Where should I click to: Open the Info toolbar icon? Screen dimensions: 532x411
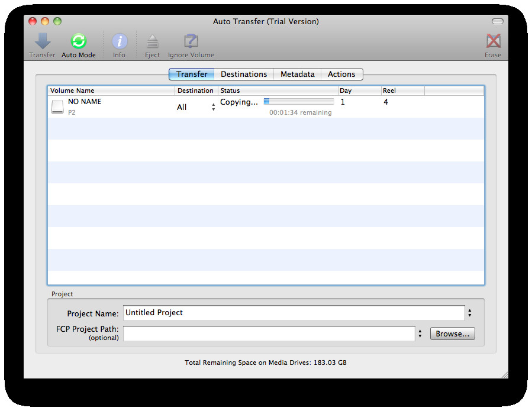[x=120, y=41]
